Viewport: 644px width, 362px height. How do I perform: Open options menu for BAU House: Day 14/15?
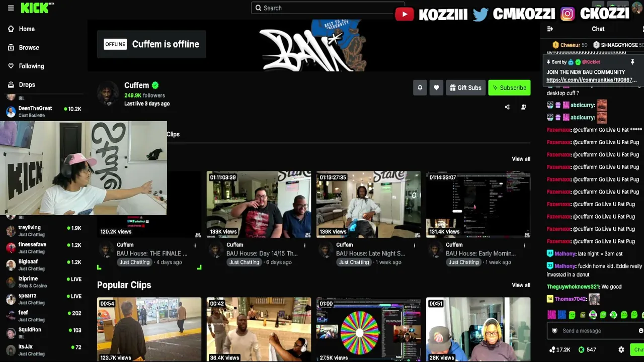(305, 245)
